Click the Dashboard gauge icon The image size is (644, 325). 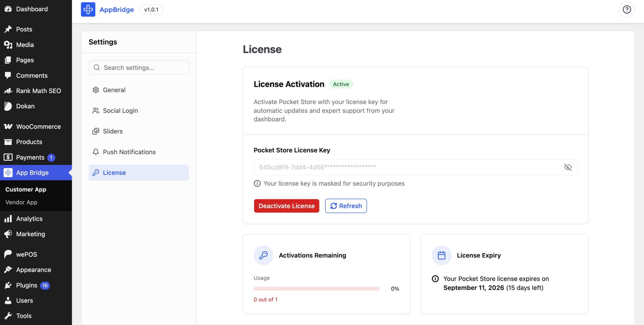[x=8, y=9]
